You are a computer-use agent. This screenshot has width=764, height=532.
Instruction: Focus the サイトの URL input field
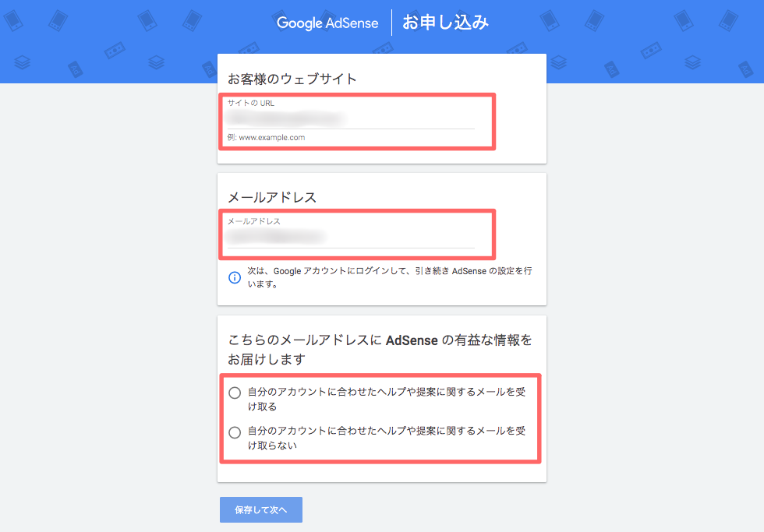(x=351, y=119)
